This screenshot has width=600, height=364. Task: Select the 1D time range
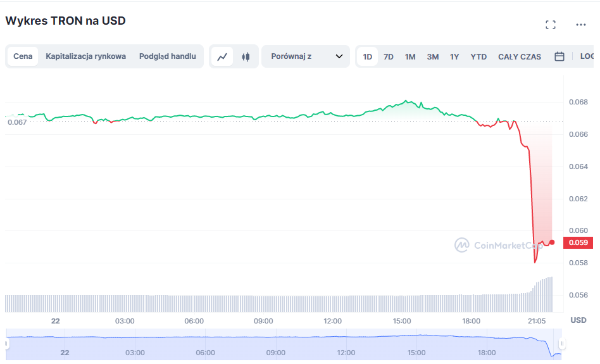(x=368, y=56)
